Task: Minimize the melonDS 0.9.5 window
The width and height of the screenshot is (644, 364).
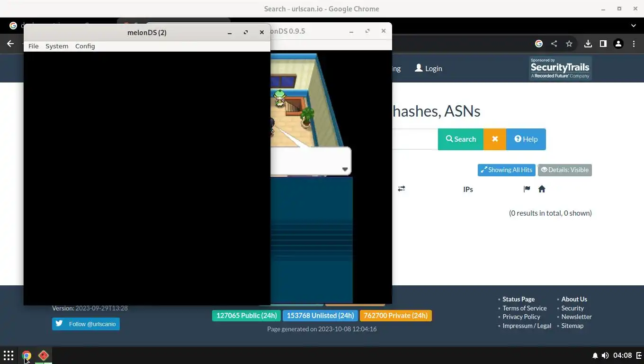Action: pos(351,31)
